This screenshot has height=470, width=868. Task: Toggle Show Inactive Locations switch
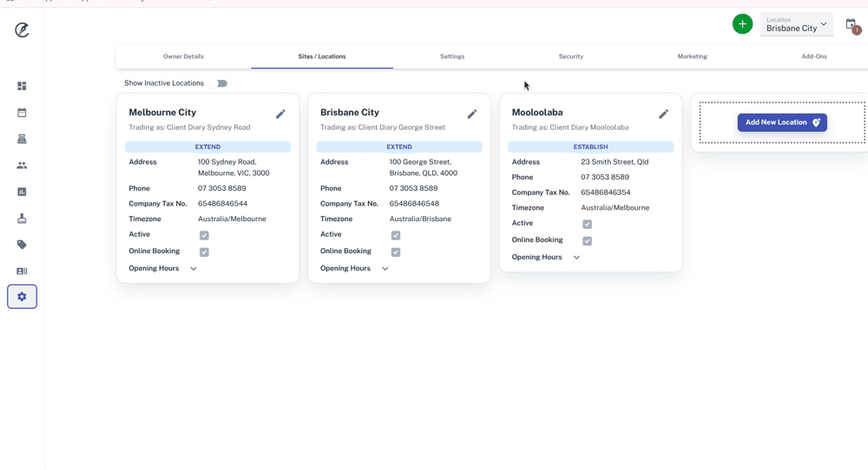coord(221,83)
